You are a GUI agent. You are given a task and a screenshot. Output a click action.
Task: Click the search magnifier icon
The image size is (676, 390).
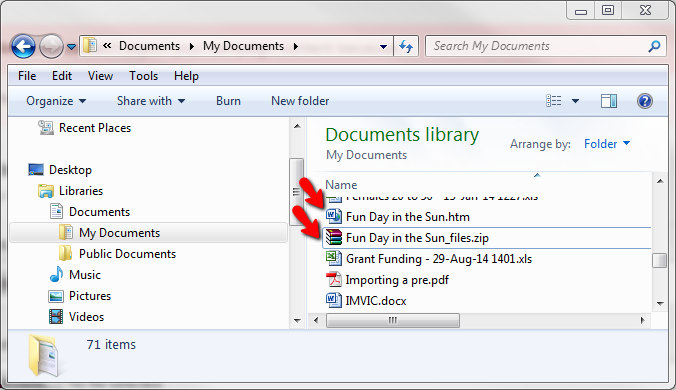point(654,46)
